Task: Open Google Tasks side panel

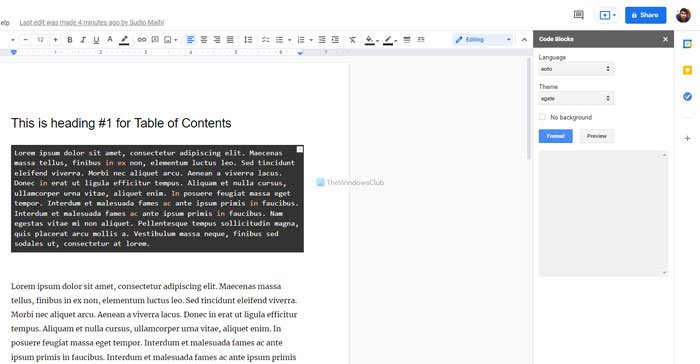Action: [x=687, y=96]
